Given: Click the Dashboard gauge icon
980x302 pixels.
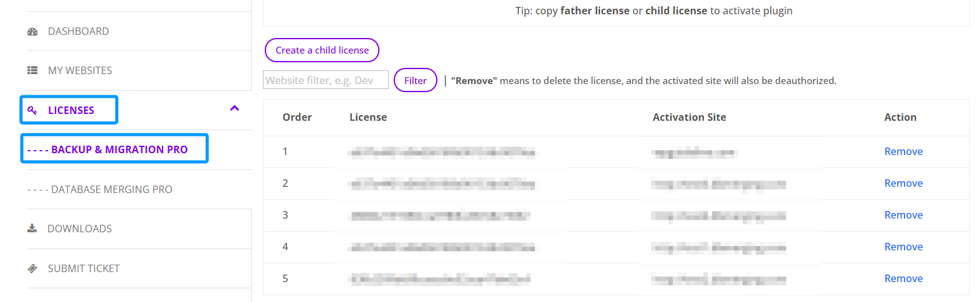Looking at the screenshot, I should tap(32, 32).
